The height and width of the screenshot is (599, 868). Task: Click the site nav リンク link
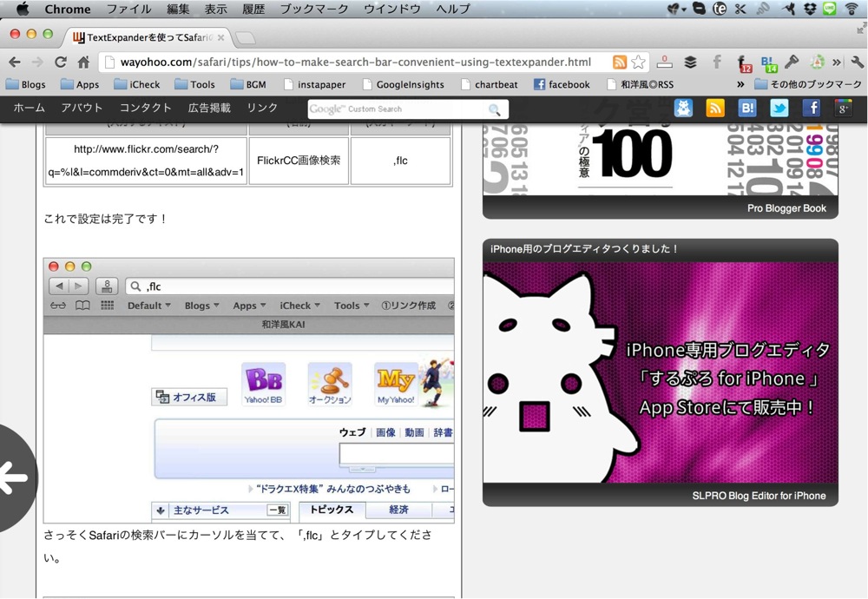pos(262,108)
